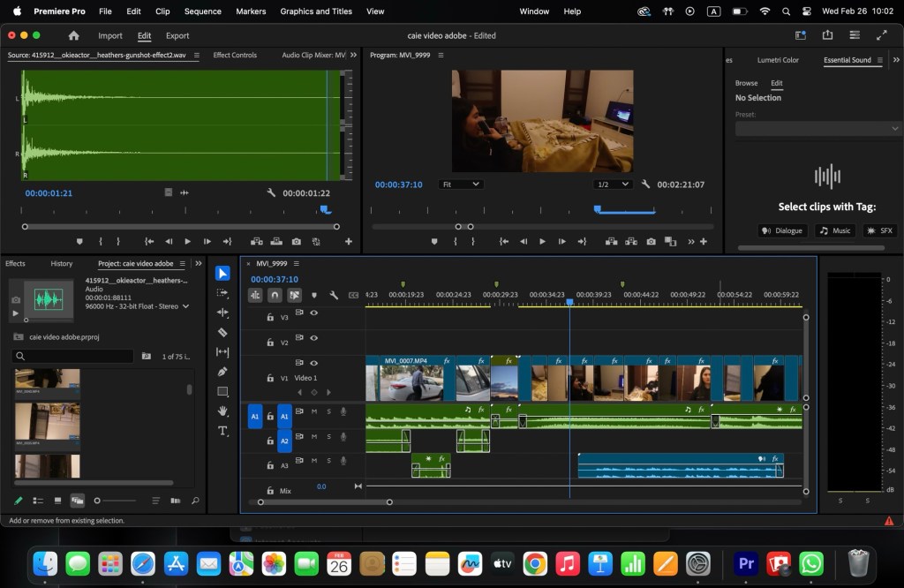904x588 pixels.
Task: Choose the Type tool
Action: point(222,431)
